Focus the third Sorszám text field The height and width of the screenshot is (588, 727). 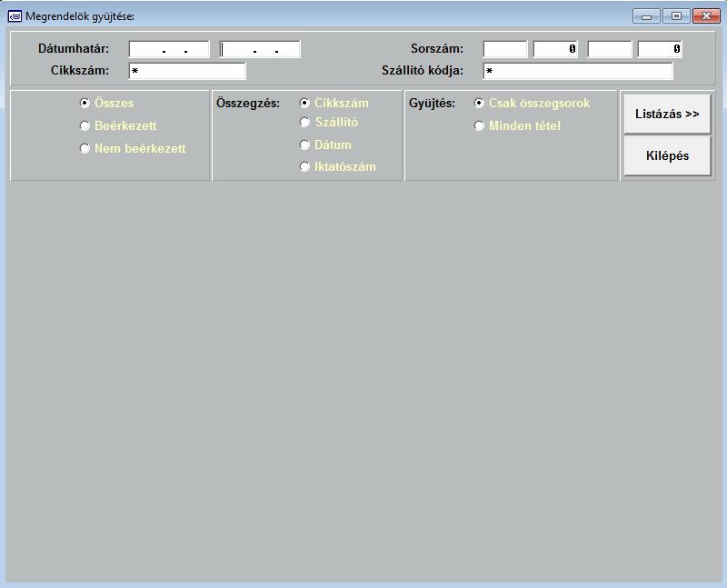click(x=609, y=49)
